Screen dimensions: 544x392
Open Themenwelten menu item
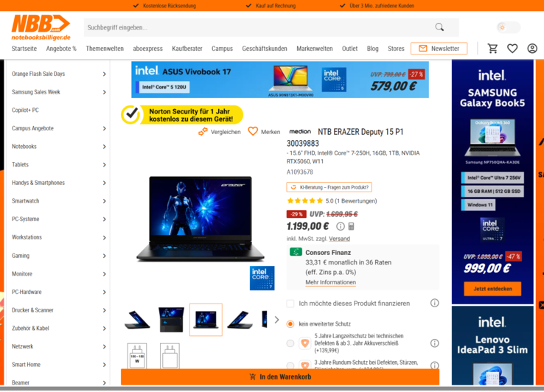coord(105,49)
